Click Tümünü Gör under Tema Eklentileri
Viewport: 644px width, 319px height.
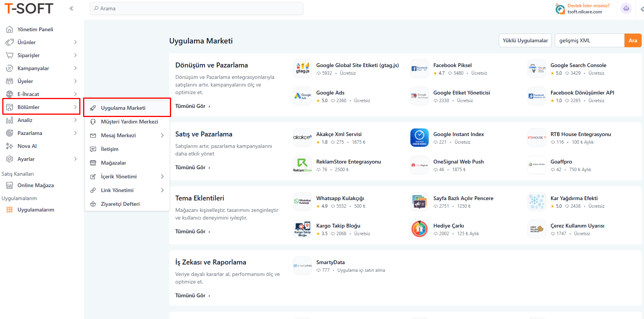point(193,231)
